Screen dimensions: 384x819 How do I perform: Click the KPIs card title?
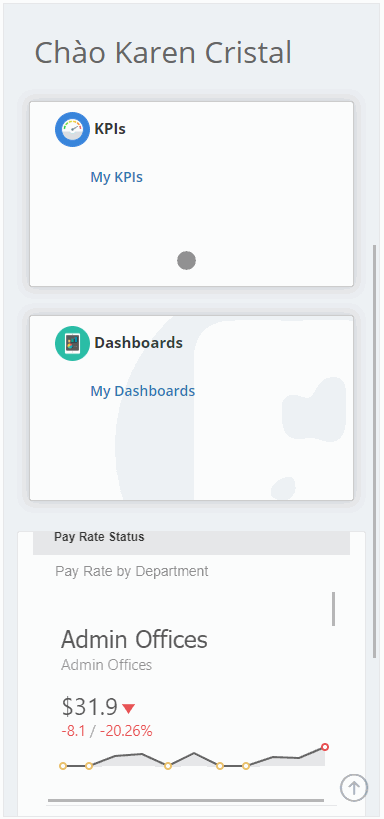coord(110,128)
